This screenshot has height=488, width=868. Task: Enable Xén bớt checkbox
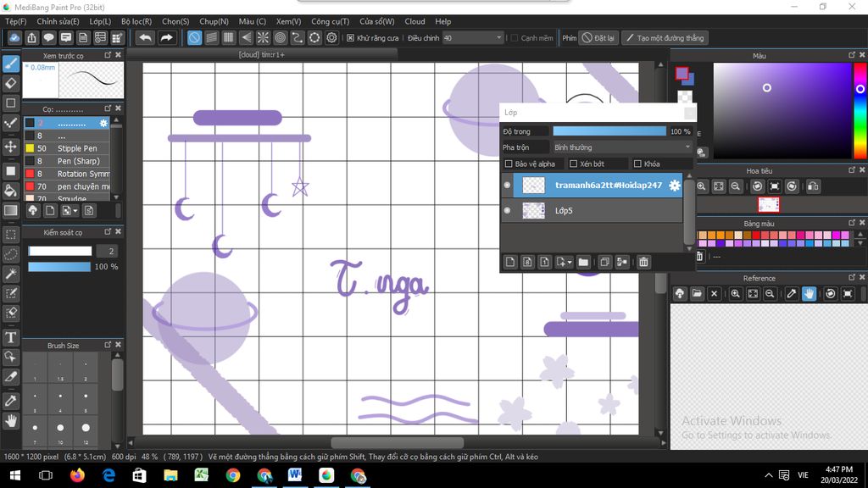[x=574, y=164]
